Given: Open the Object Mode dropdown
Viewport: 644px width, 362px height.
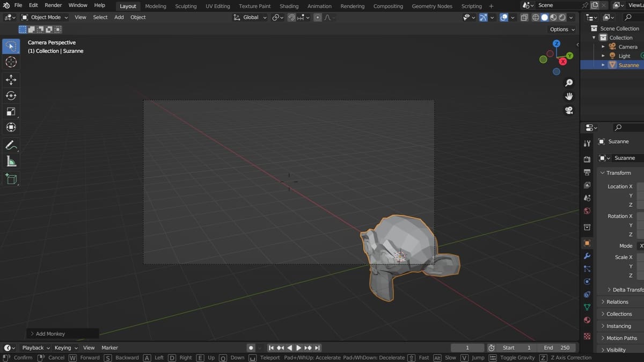Looking at the screenshot, I should click(x=44, y=17).
